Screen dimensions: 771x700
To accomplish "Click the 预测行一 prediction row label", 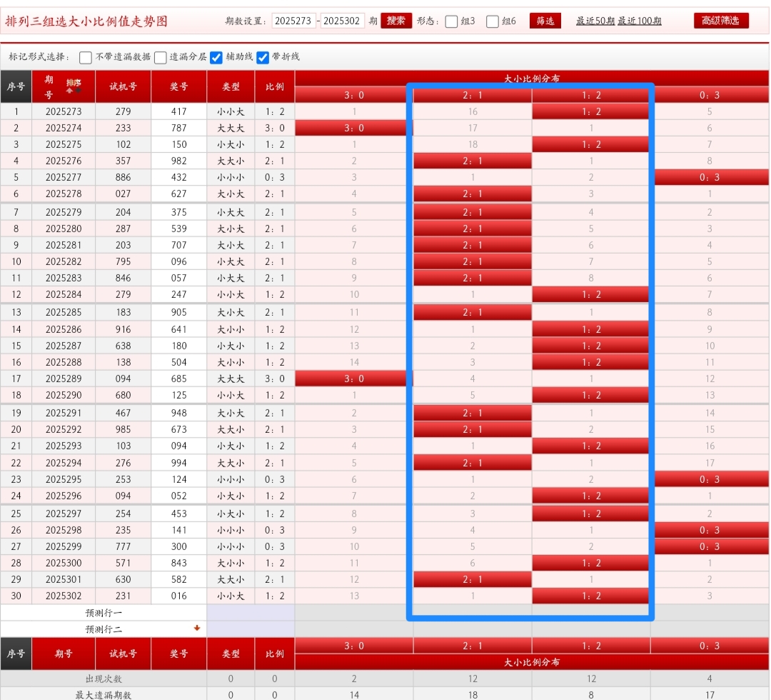I will coord(104,613).
